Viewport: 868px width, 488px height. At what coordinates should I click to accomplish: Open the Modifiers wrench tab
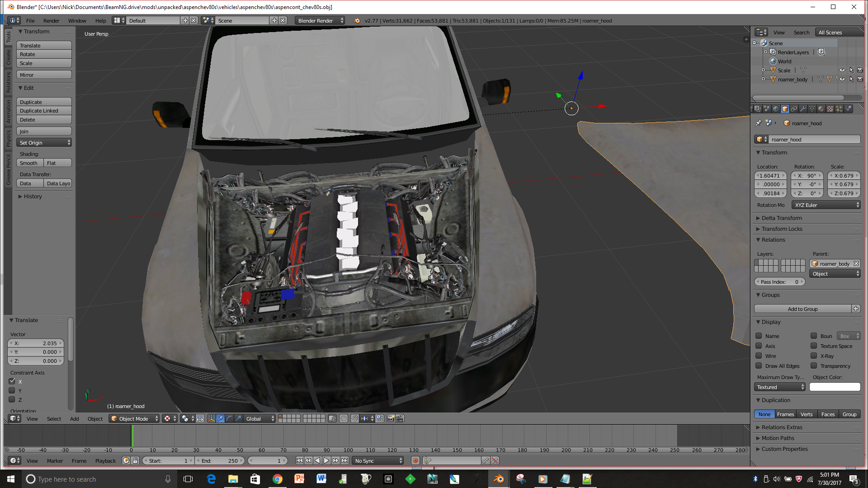[x=803, y=109]
